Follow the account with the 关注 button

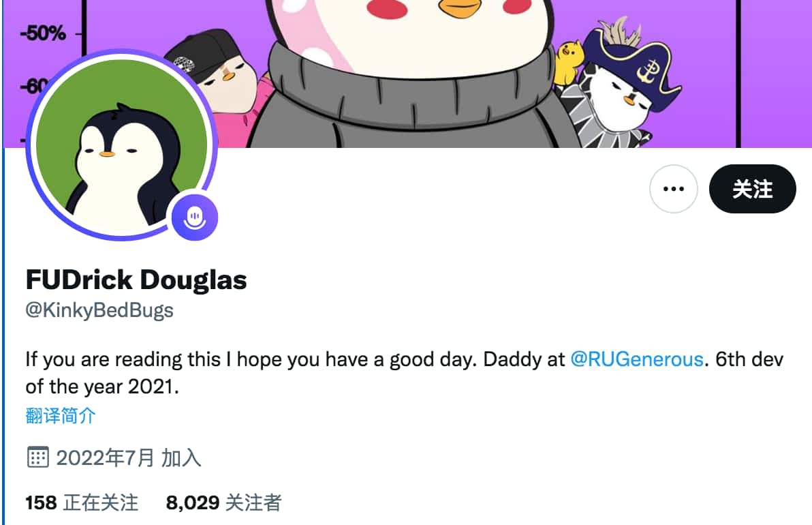pos(752,189)
